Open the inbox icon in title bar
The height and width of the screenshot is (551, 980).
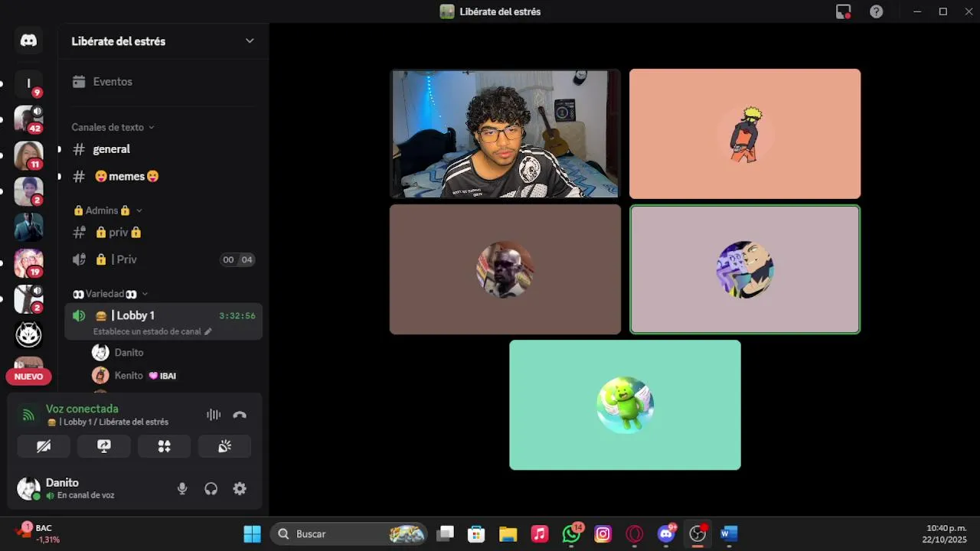tap(843, 11)
